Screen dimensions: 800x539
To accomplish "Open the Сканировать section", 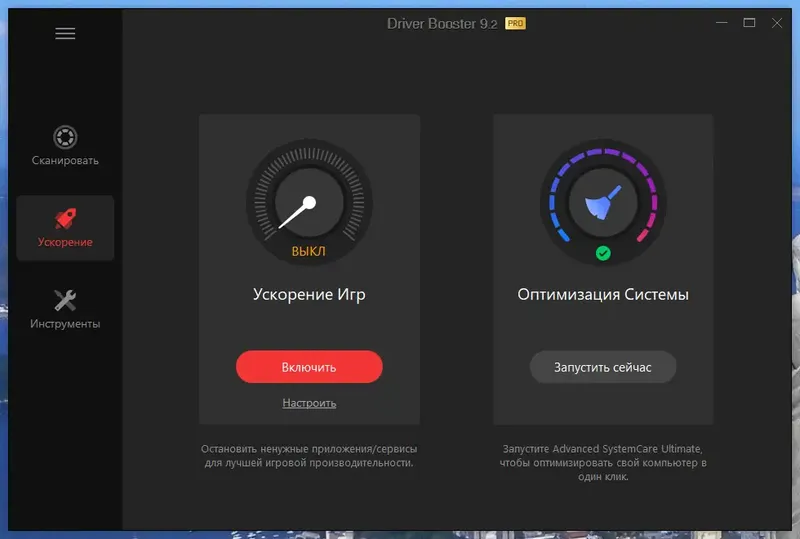I will point(65,146).
